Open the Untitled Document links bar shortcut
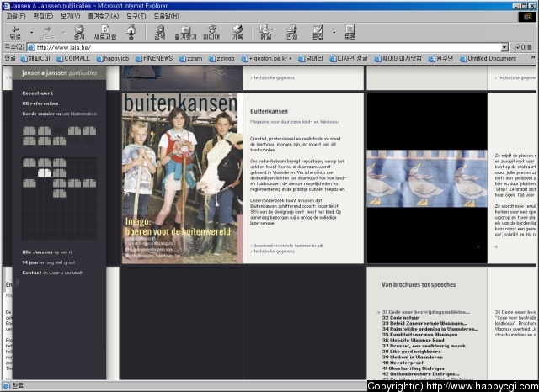 488,58
